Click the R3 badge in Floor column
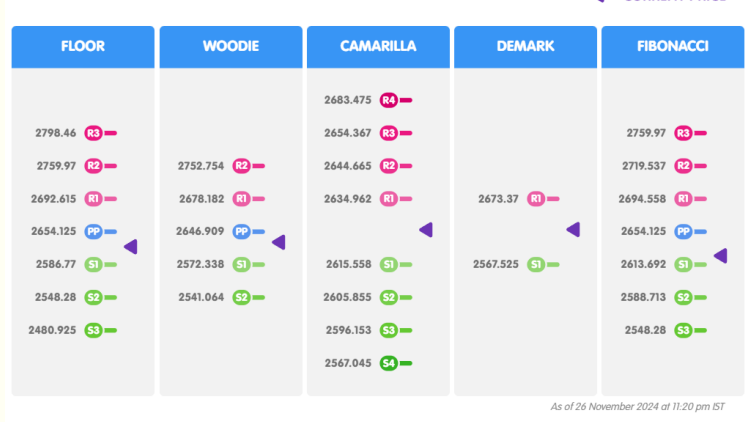 [93, 133]
